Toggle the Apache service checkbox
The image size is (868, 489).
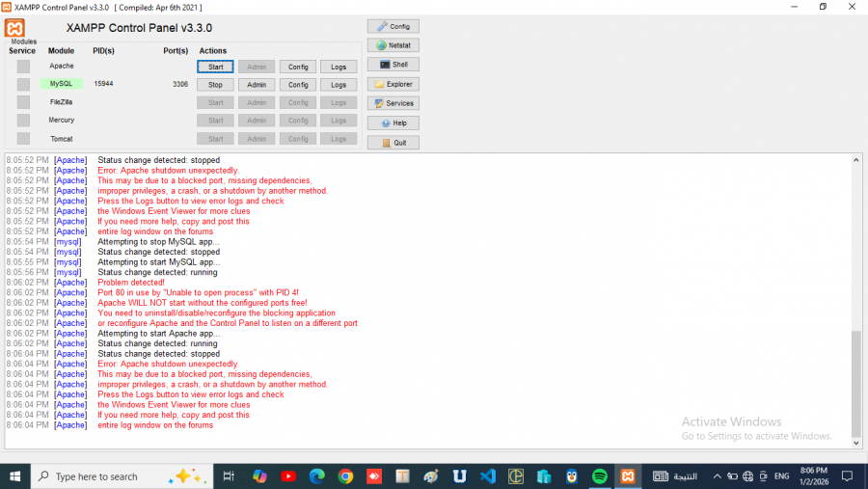point(23,67)
